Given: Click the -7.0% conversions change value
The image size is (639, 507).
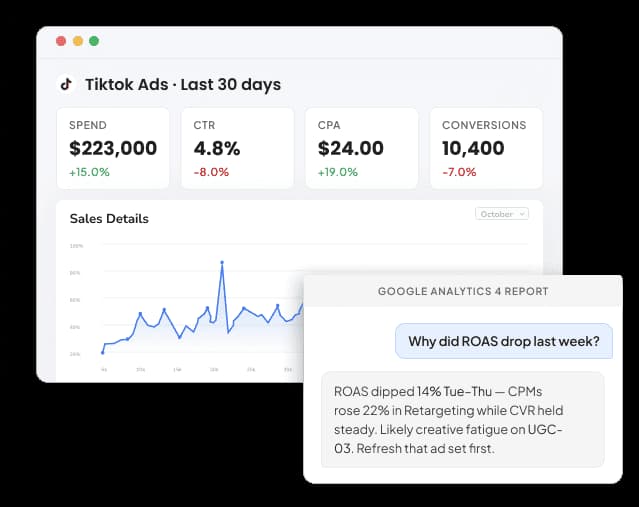Looking at the screenshot, I should pos(459,172).
